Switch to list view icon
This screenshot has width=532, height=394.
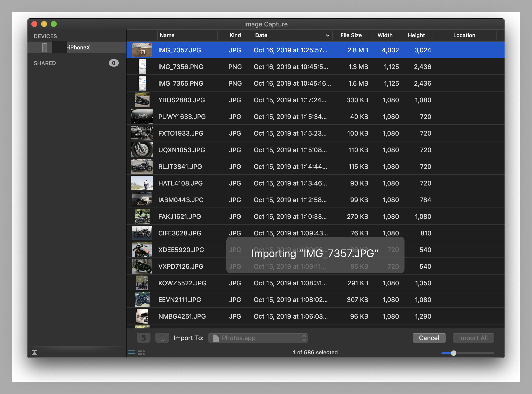coord(131,353)
